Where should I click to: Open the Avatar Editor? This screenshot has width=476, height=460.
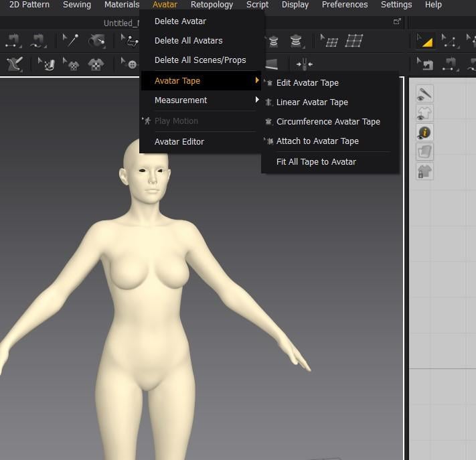pos(200,142)
